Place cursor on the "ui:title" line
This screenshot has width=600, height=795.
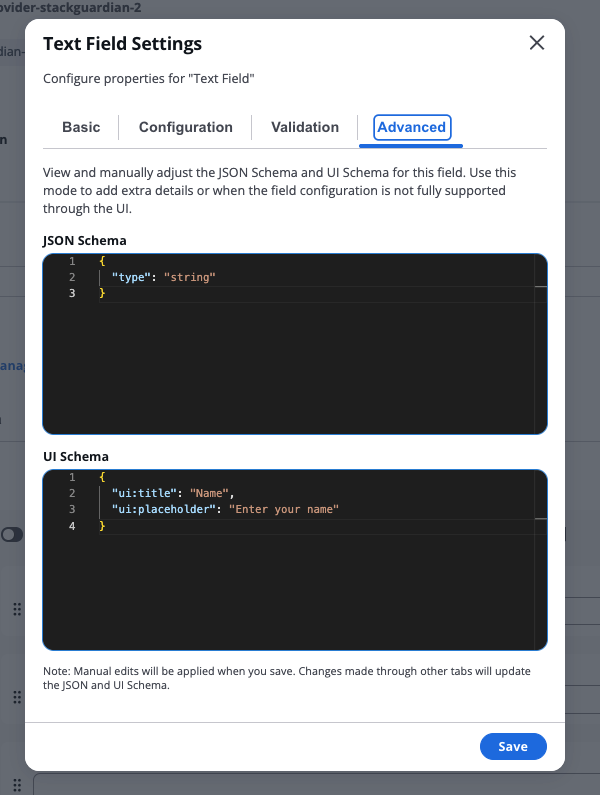(x=172, y=493)
